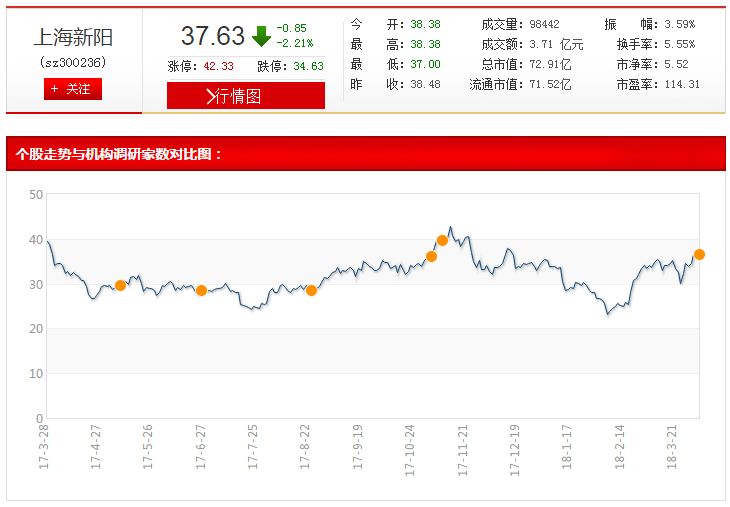Click the orange survey marker near 17-8-22

click(311, 291)
